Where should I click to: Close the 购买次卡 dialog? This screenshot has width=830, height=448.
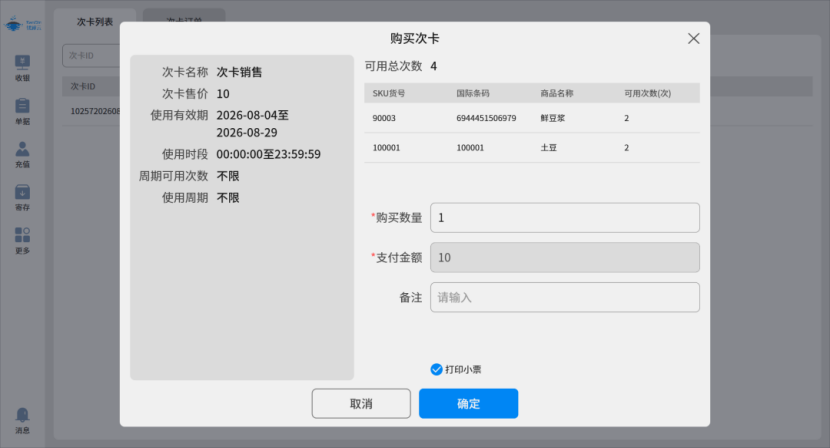693,39
